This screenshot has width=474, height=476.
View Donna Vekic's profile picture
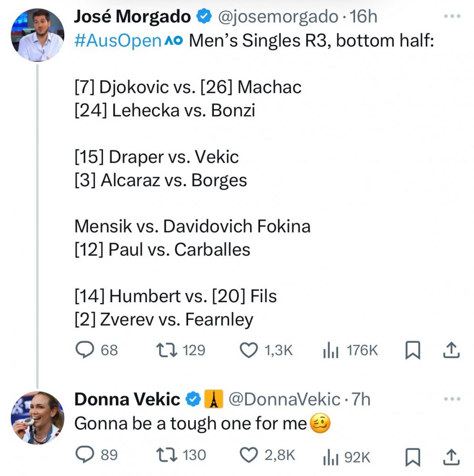[x=38, y=418]
